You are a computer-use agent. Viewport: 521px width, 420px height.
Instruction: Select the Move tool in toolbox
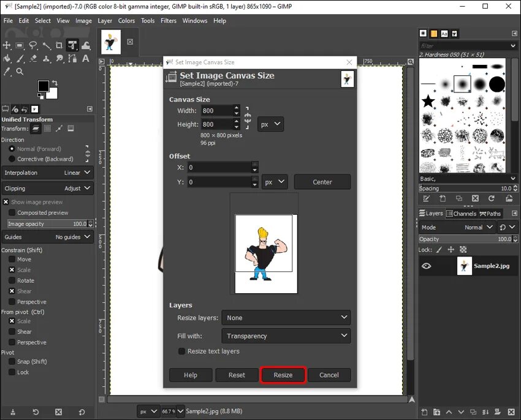[7, 45]
